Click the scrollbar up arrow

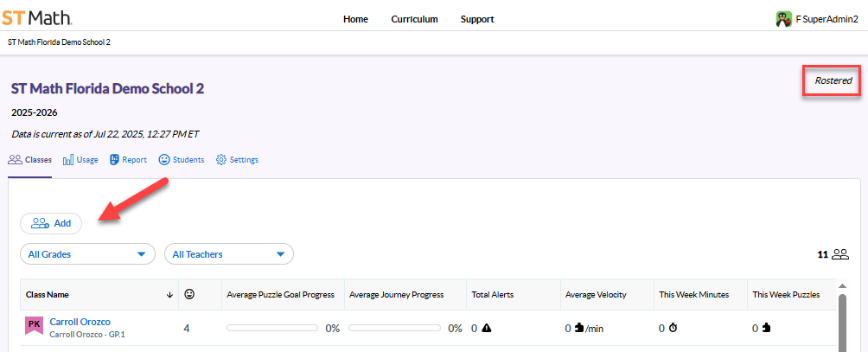pos(843,286)
